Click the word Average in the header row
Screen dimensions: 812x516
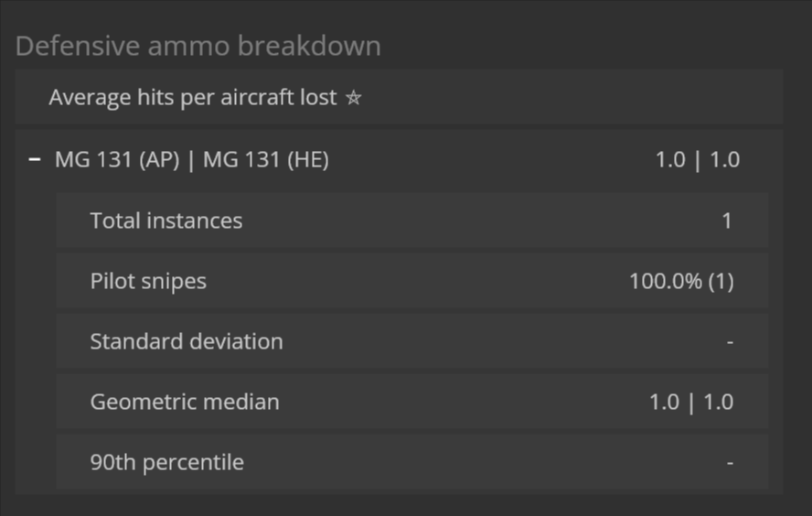[x=90, y=97]
